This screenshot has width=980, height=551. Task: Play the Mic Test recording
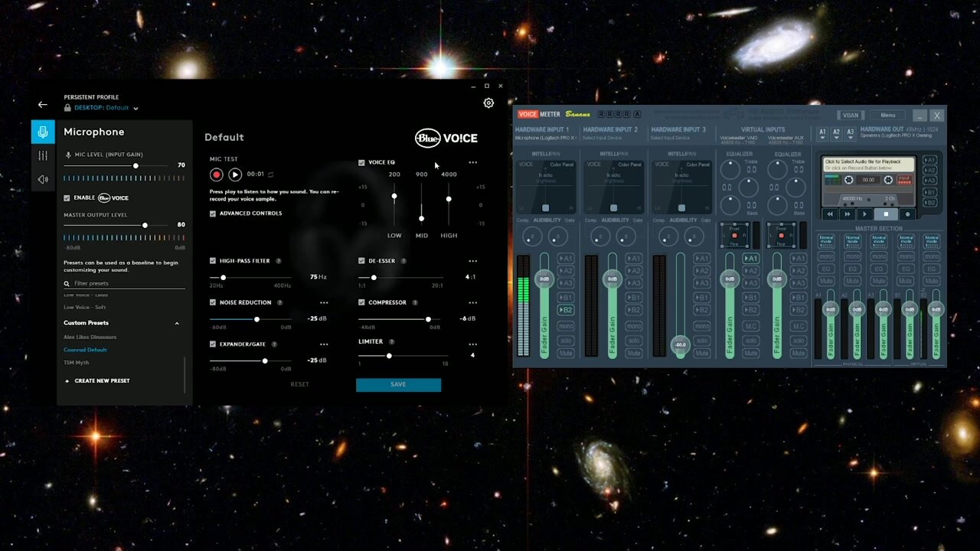(x=235, y=174)
